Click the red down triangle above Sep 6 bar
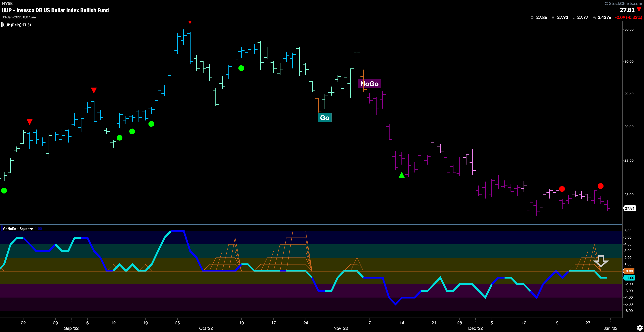Screen dimensions: 644x332 (94, 90)
